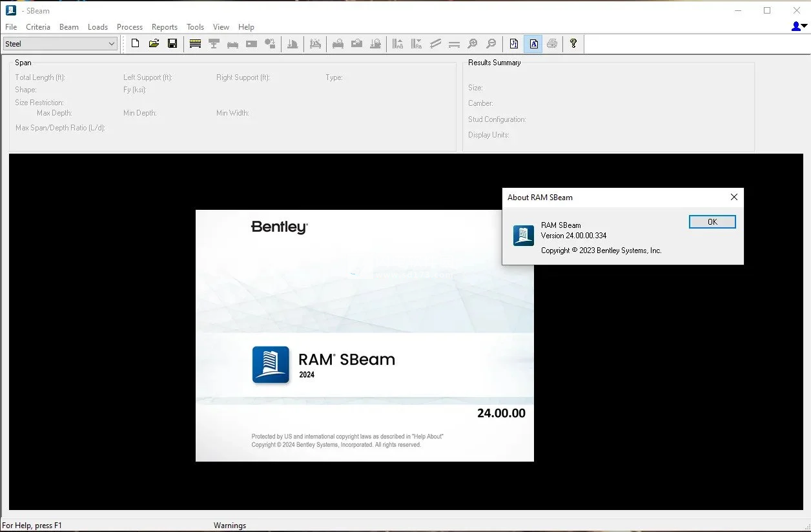The width and height of the screenshot is (811, 532).
Task: Open the File menu
Action: pos(11,27)
